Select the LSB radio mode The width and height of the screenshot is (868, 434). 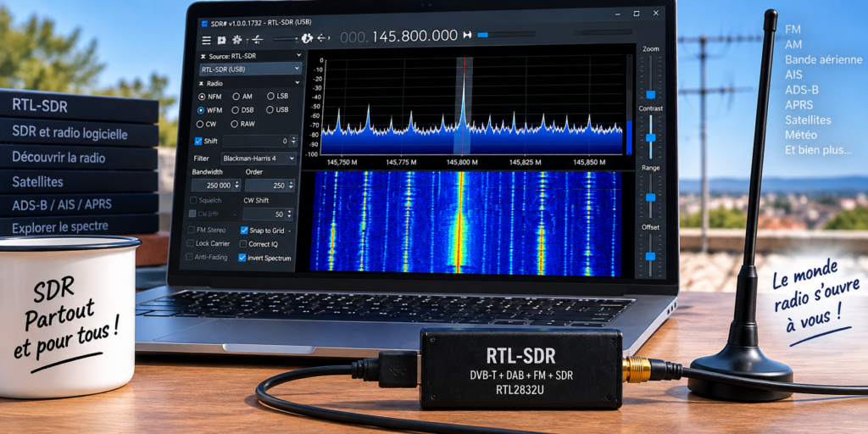270,96
